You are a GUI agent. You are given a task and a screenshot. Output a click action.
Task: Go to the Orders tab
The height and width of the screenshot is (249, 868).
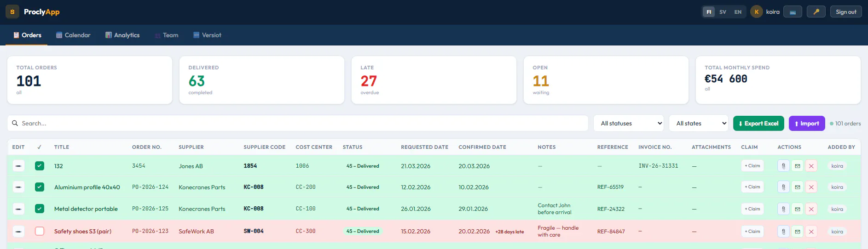point(27,35)
